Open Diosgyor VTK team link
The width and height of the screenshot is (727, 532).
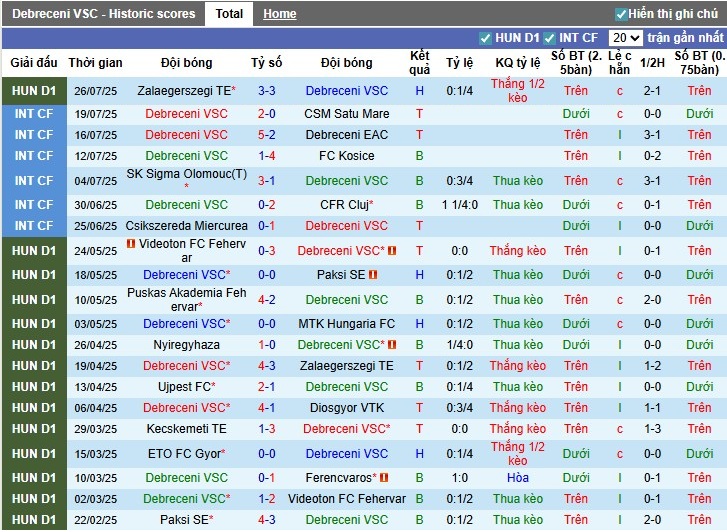(347, 408)
